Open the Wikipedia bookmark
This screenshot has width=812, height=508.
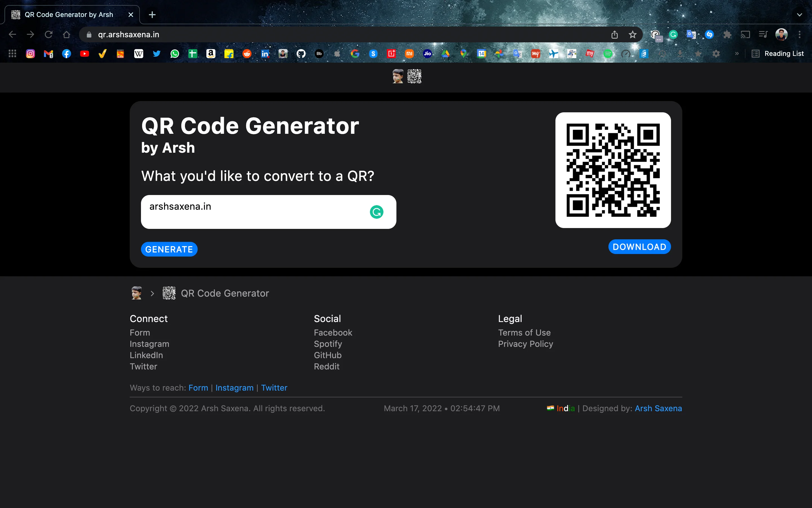tap(139, 54)
